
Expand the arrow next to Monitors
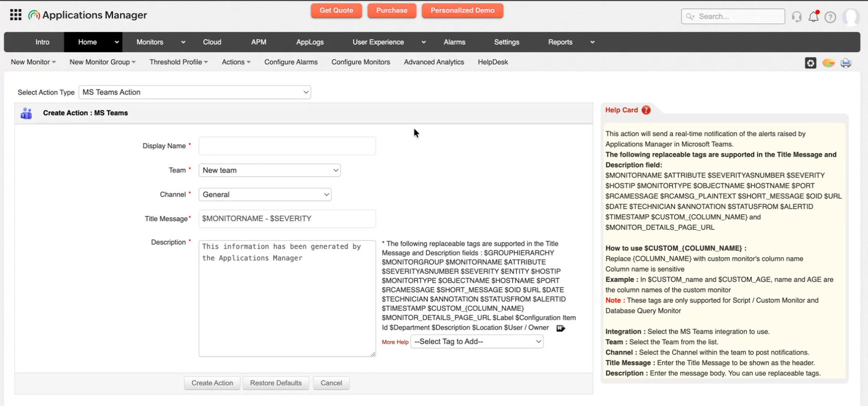pyautogui.click(x=183, y=42)
